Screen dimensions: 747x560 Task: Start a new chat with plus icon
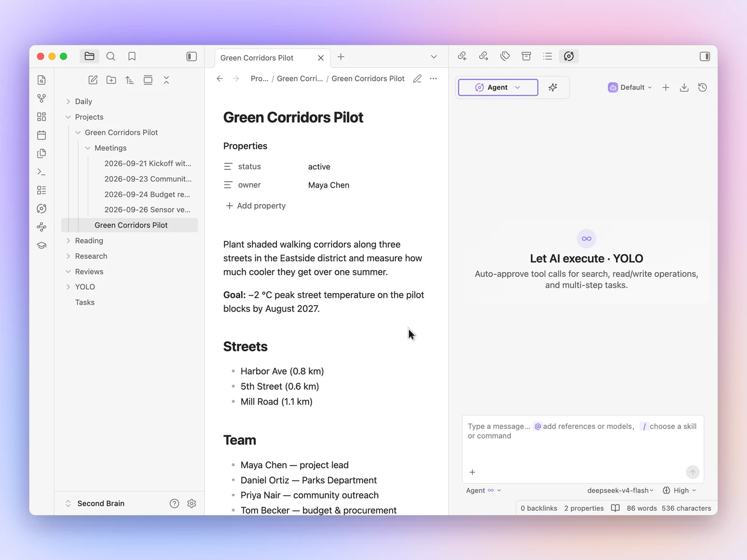[x=666, y=88]
